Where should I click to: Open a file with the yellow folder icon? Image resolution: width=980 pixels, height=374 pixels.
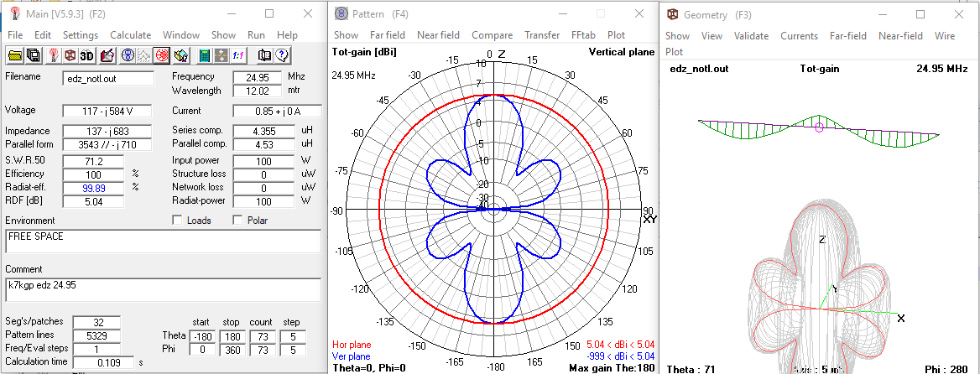tap(15, 55)
